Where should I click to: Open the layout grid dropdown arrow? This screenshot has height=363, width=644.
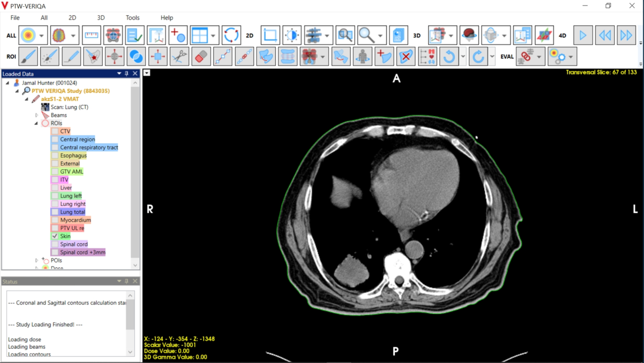point(214,34)
